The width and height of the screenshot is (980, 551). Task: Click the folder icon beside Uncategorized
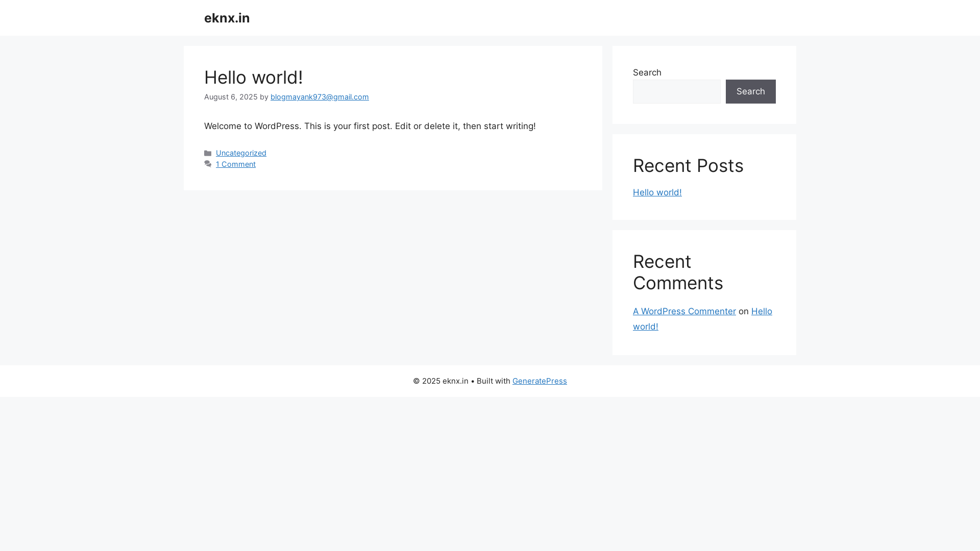208,153
